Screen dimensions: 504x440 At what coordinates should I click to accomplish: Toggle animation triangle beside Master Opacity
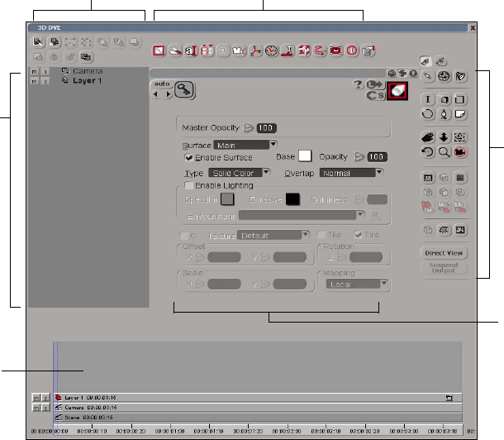pos(248,128)
